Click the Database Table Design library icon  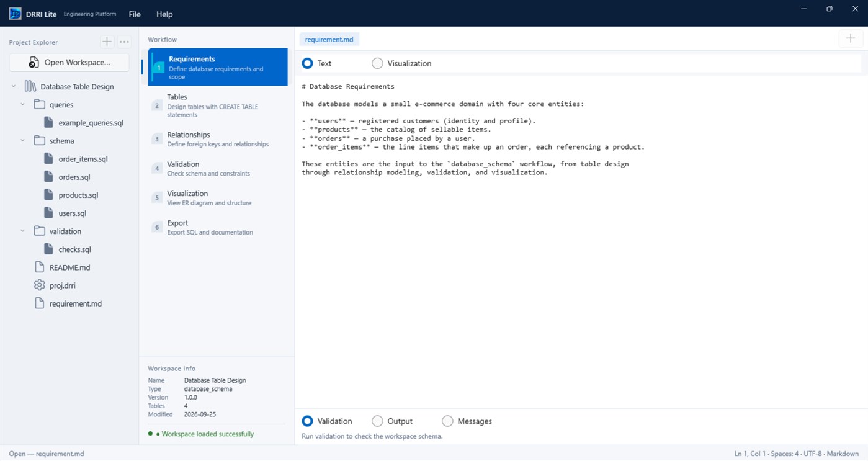click(x=30, y=86)
